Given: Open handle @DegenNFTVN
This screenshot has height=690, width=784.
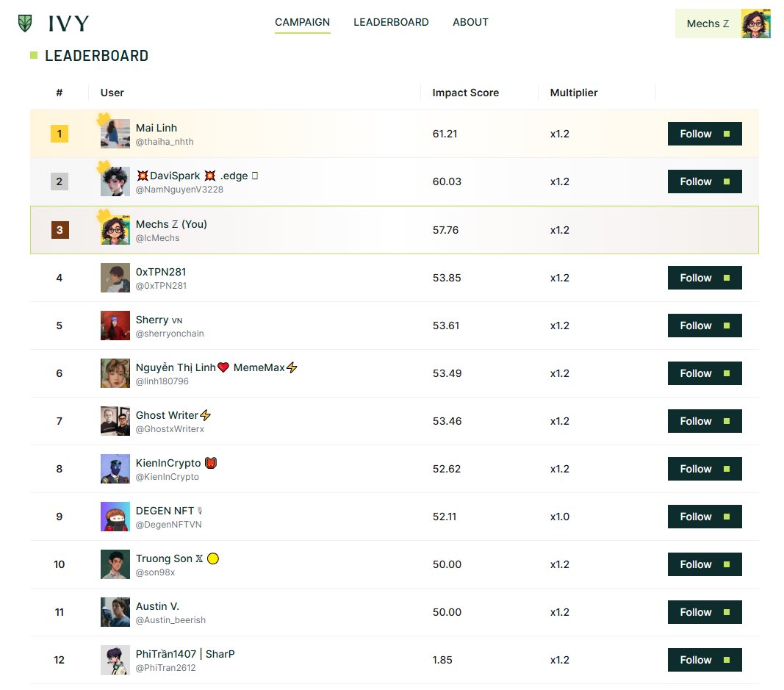Looking at the screenshot, I should click(168, 525).
